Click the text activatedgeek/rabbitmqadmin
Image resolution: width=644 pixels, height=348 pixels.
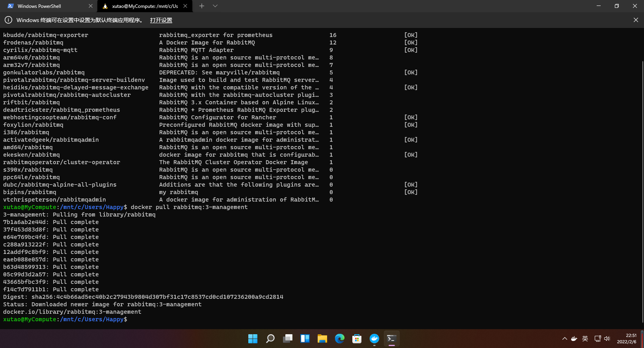[x=51, y=140]
